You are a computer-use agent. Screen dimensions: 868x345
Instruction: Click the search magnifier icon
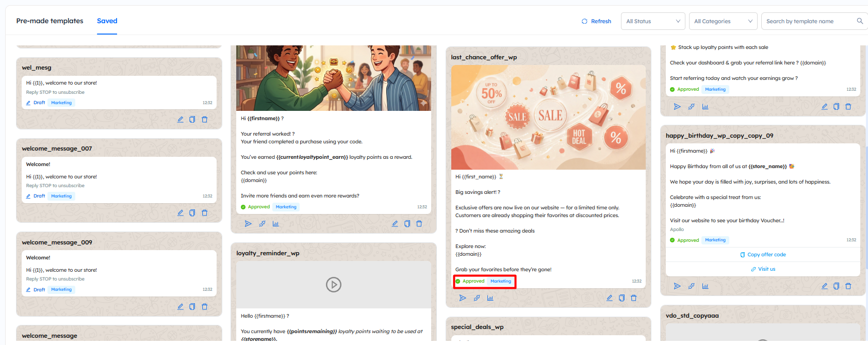coord(860,21)
